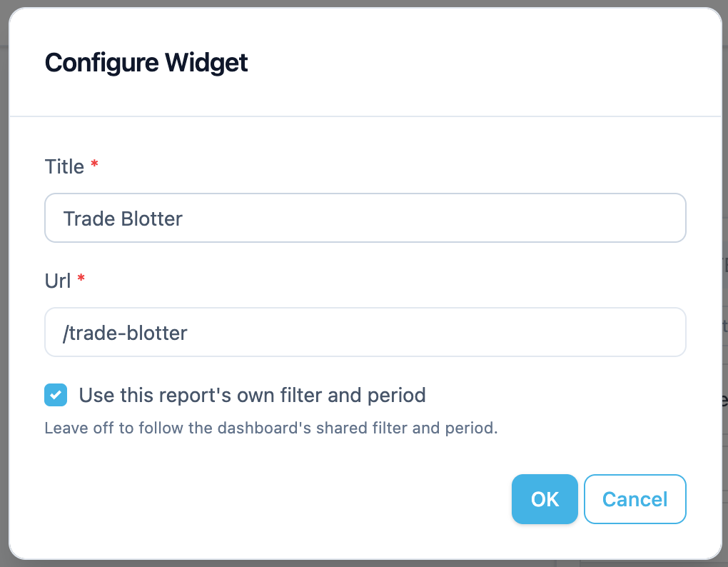The width and height of the screenshot is (728, 567).
Task: Select the Url field label
Action: [58, 281]
